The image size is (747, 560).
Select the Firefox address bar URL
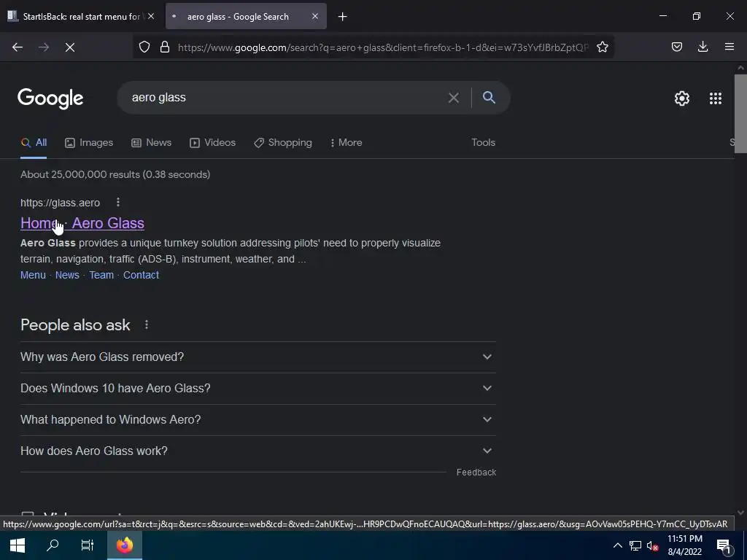coord(383,47)
